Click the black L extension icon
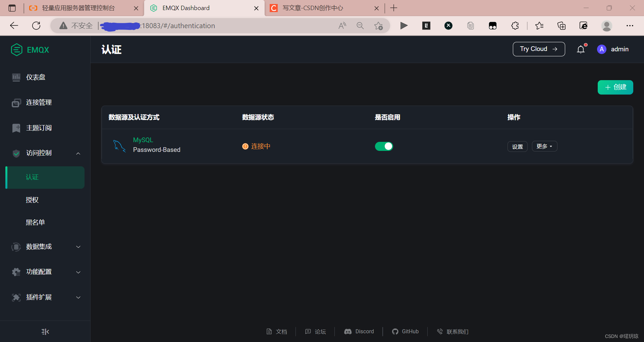 (x=426, y=25)
